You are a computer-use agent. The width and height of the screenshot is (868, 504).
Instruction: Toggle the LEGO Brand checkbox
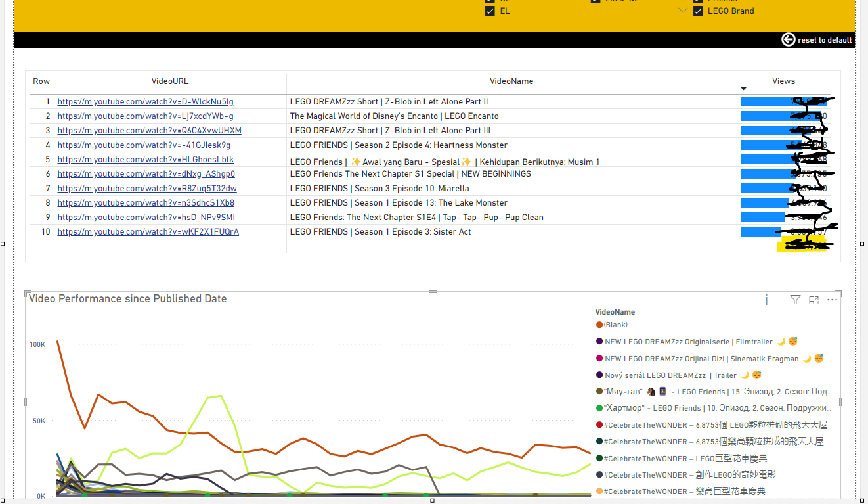(x=698, y=11)
